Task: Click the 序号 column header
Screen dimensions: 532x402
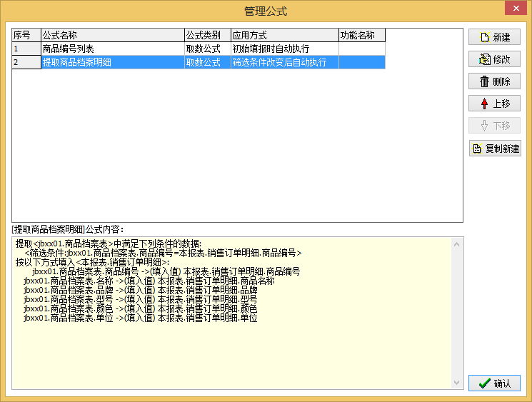Action: pos(26,35)
